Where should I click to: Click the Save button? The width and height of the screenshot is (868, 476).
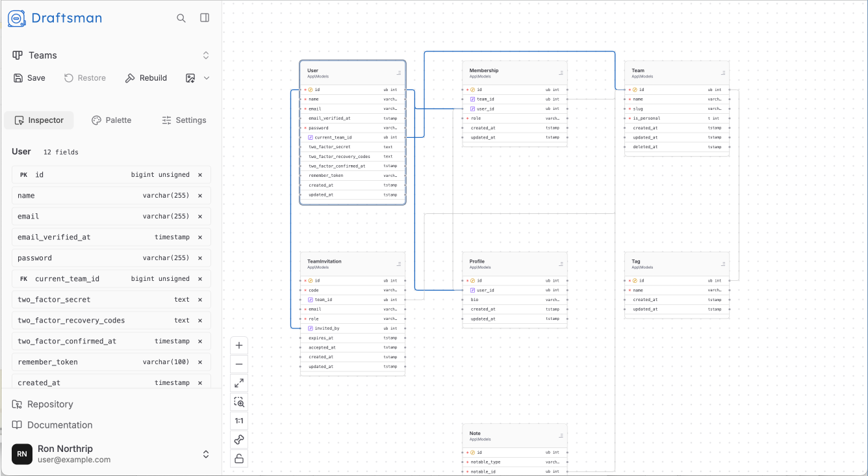(x=29, y=78)
